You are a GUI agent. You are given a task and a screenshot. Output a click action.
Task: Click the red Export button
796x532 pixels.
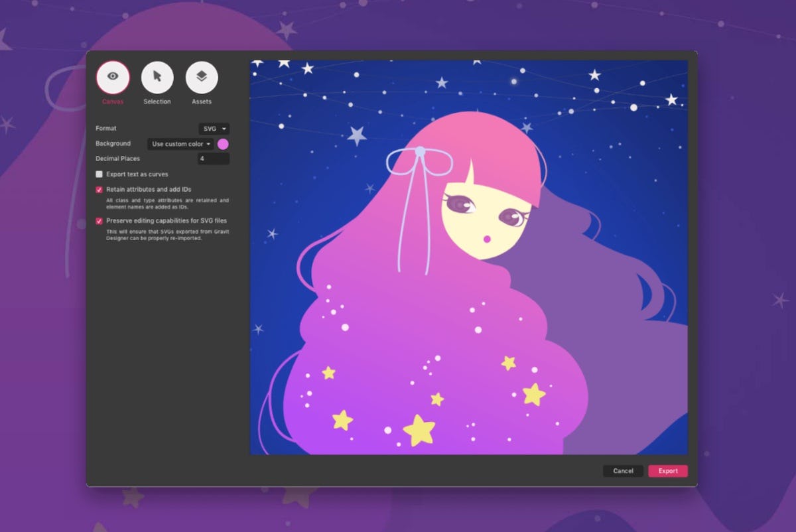tap(667, 471)
